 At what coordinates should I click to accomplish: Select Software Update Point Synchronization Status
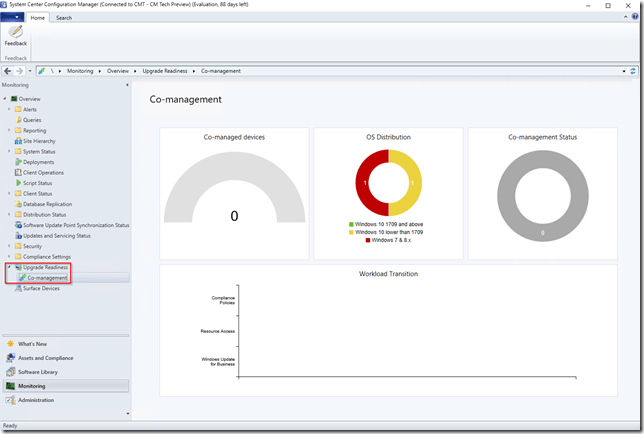(x=75, y=225)
